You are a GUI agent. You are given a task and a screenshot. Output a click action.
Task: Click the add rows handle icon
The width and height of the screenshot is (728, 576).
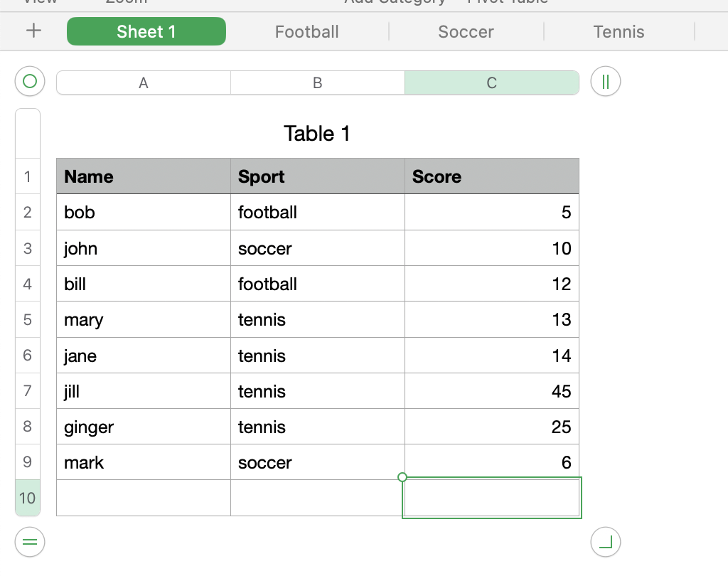point(30,543)
